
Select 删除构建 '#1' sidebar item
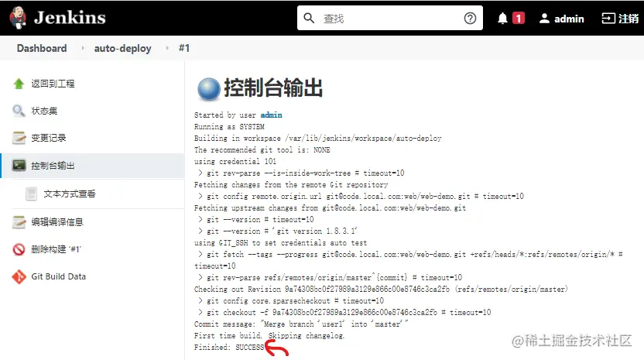tap(57, 249)
